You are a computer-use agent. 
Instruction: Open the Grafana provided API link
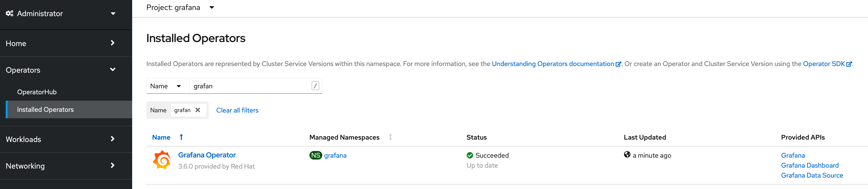pos(793,155)
